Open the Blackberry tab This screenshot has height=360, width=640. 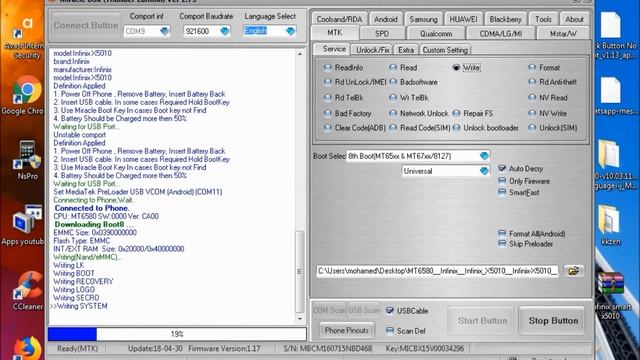[x=505, y=19]
